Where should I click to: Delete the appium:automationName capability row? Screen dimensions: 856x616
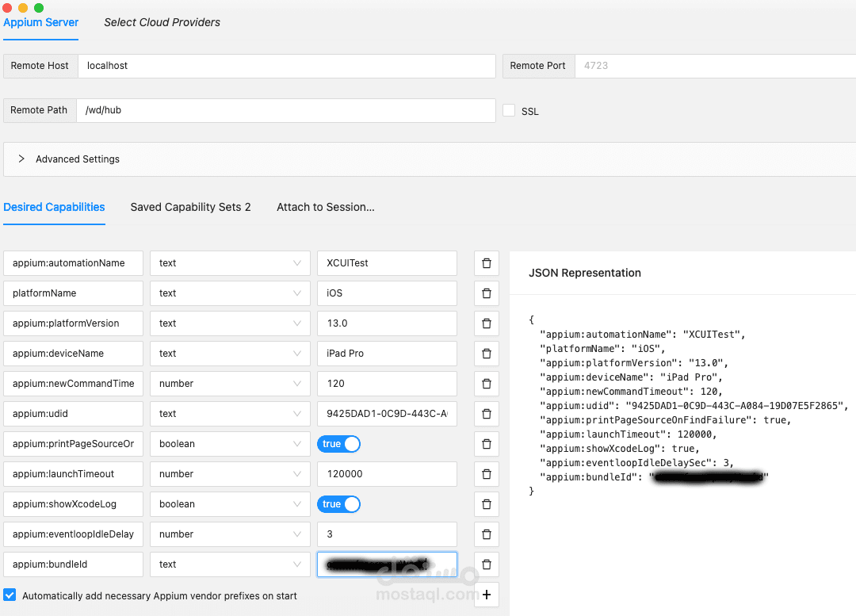(487, 263)
